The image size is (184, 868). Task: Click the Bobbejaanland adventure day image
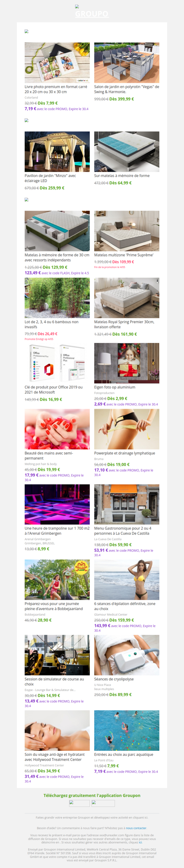[x=57, y=580]
